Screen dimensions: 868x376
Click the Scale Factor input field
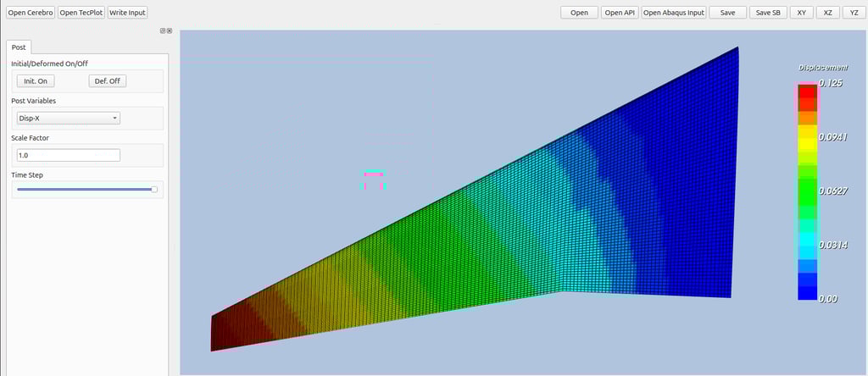click(68, 155)
